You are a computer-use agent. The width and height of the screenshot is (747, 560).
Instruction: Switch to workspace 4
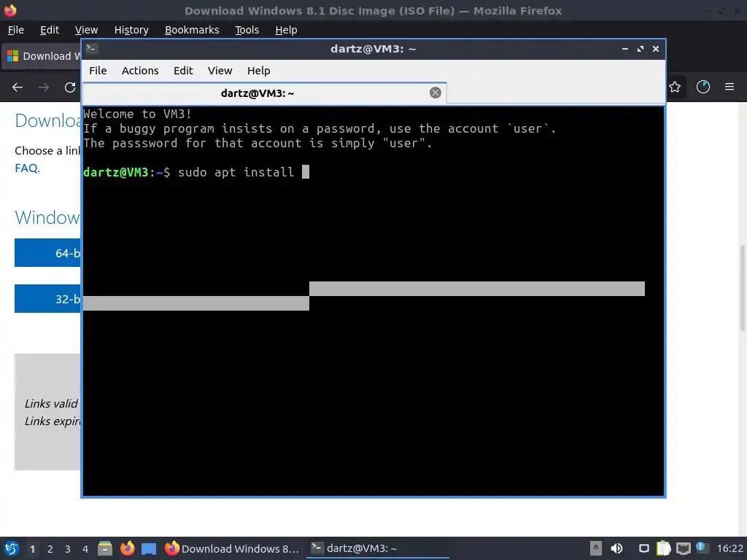pyautogui.click(x=85, y=549)
